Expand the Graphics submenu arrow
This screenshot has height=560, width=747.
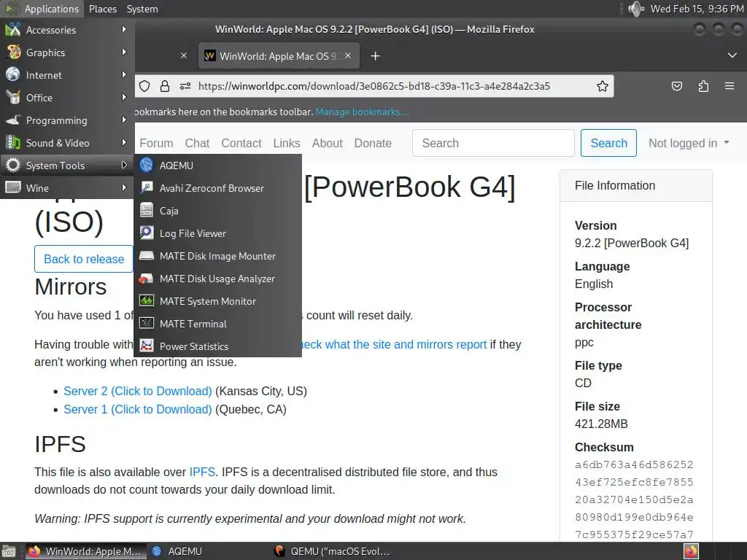(124, 52)
